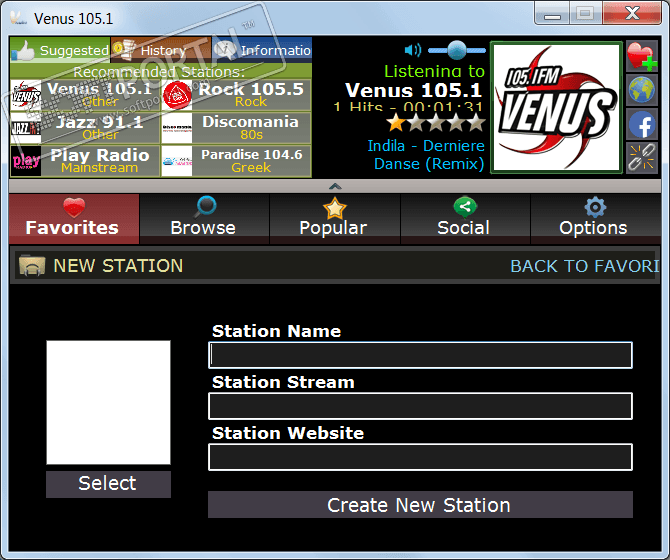Rate station five stars

476,123
